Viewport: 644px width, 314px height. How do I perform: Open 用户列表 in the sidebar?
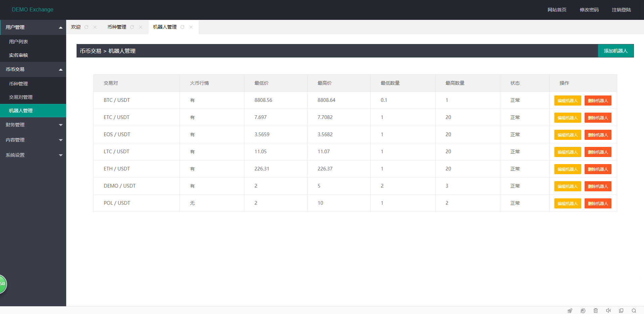click(x=33, y=42)
